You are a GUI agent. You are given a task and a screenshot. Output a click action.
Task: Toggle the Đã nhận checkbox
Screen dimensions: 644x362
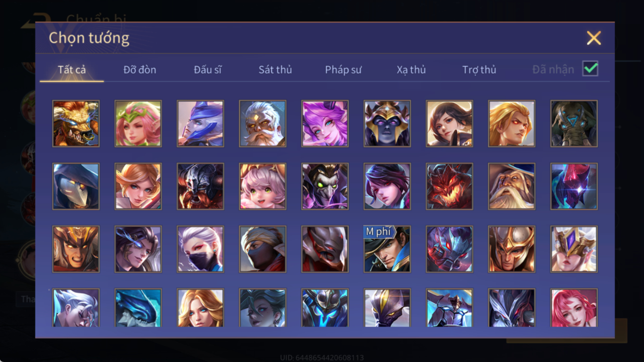[590, 69]
